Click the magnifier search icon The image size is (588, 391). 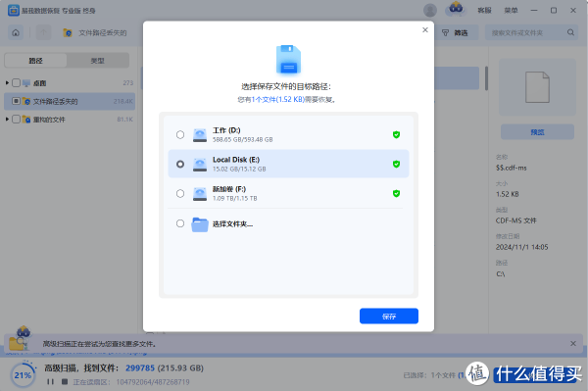click(x=570, y=32)
